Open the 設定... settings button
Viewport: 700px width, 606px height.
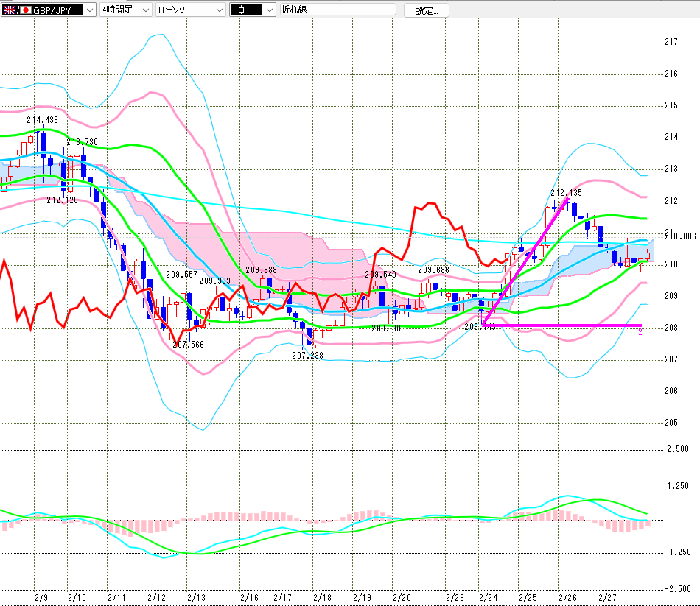(x=427, y=10)
